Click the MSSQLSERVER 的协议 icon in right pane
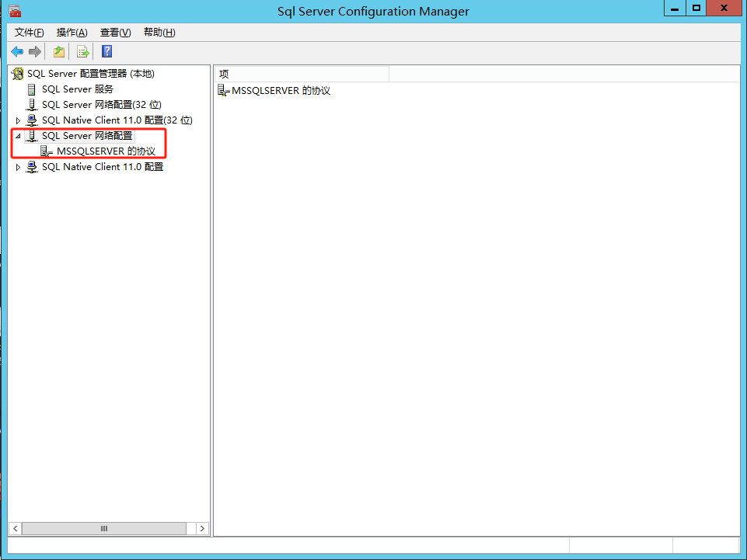The image size is (747, 560). click(x=223, y=90)
